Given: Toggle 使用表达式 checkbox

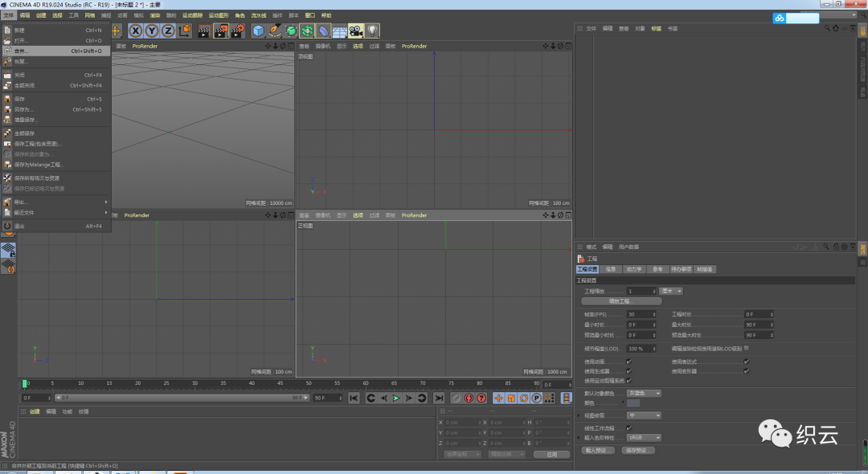Looking at the screenshot, I should (x=746, y=362).
